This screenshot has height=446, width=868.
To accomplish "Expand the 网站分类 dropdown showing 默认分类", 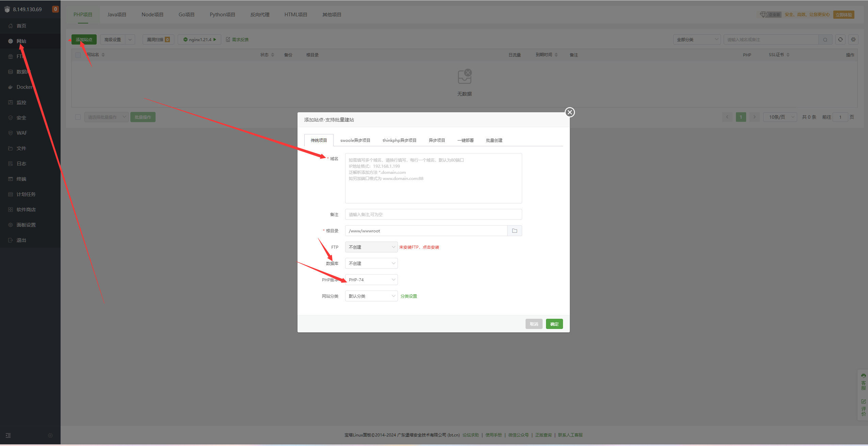I will (371, 296).
